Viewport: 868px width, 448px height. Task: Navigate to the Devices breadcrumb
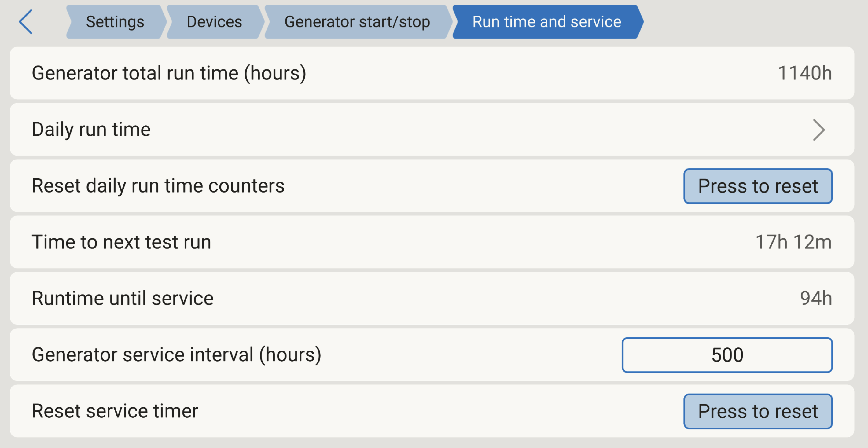pos(214,22)
